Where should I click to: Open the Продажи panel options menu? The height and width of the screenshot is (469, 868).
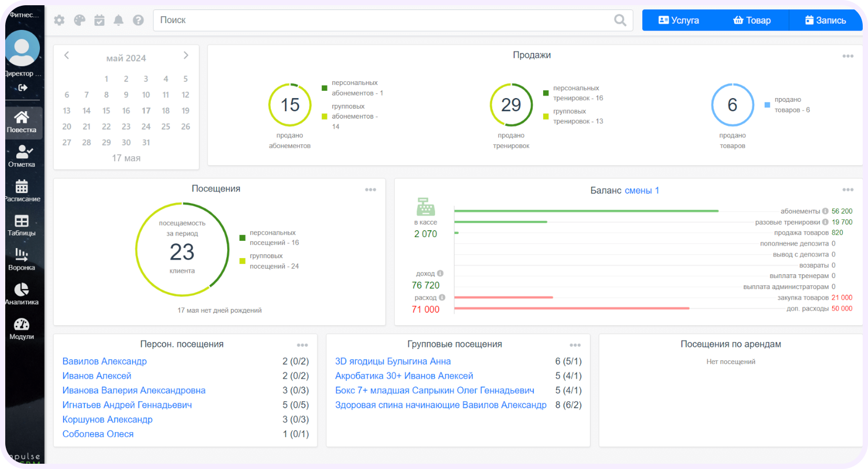pos(848,56)
